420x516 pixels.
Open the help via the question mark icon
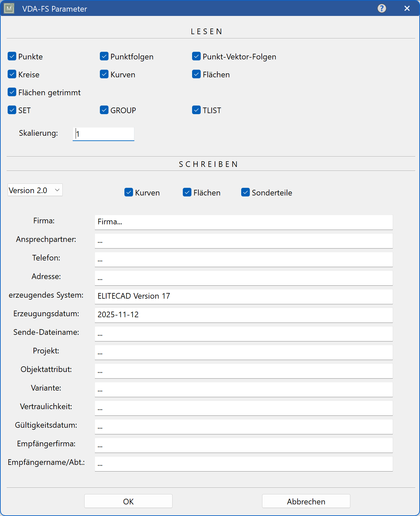(382, 8)
